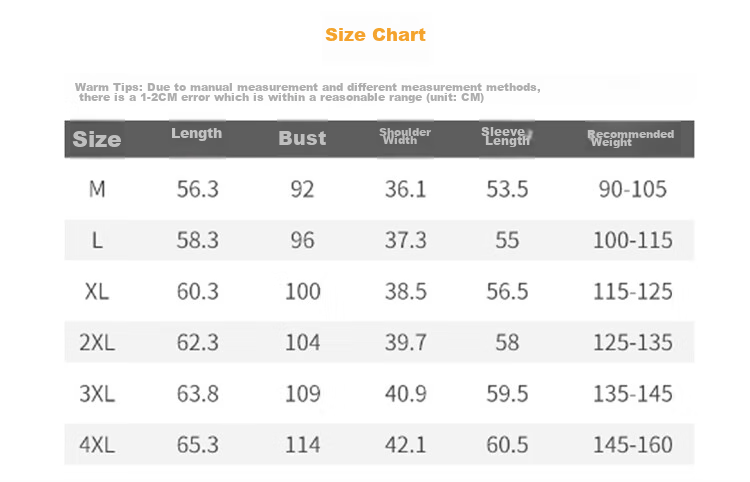Click the 2XL size row label
This screenshot has width=750, height=482.
(97, 342)
